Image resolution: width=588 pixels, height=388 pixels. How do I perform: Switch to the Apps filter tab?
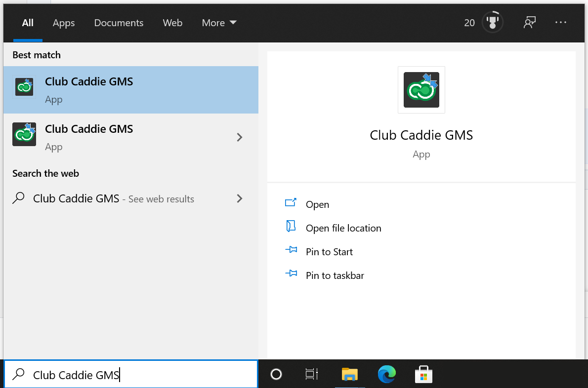[63, 23]
